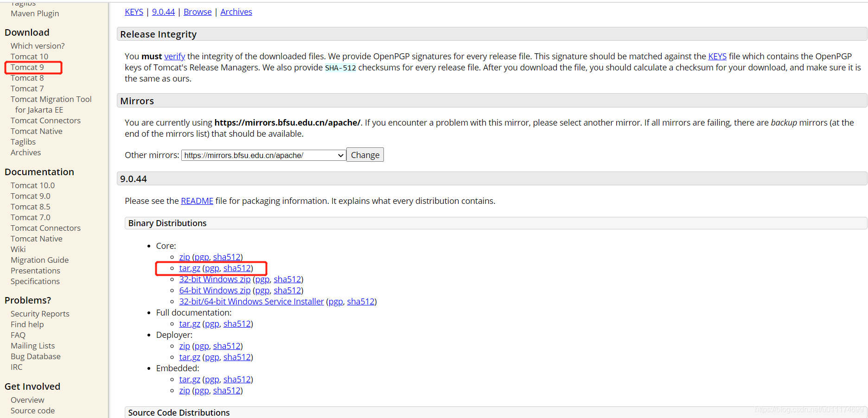The width and height of the screenshot is (868, 418).
Task: Open Archives in Download sidebar
Action: pyautogui.click(x=26, y=152)
